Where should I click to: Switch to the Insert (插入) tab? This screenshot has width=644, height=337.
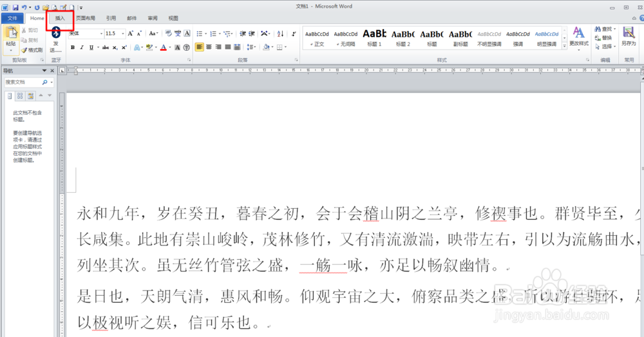(60, 18)
